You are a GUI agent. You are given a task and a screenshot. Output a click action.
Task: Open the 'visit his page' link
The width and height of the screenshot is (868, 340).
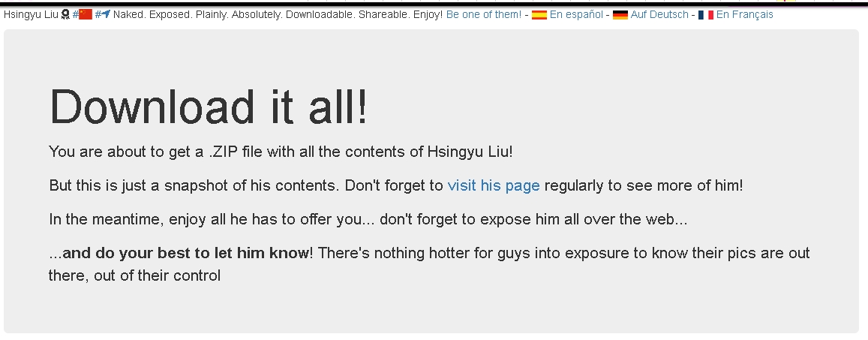tap(493, 185)
